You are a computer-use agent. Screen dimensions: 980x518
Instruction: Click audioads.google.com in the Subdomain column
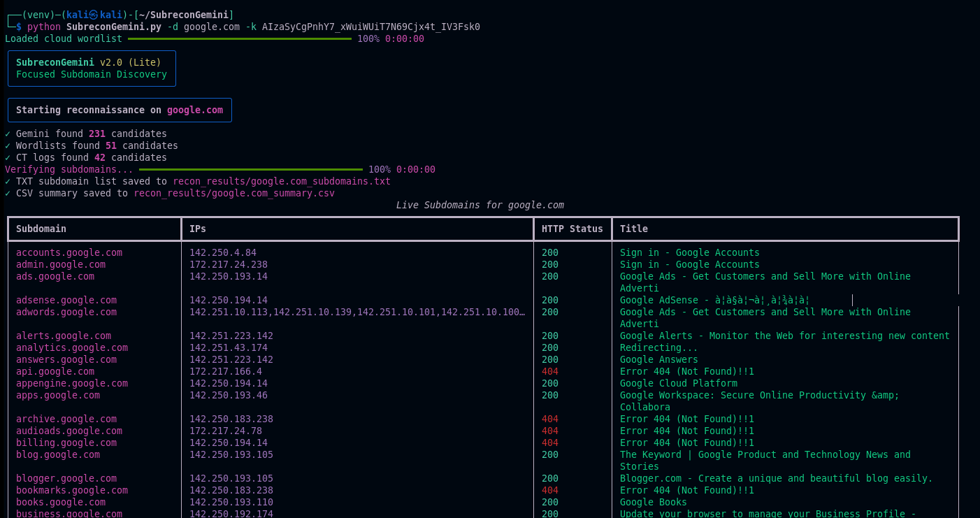[x=69, y=431]
